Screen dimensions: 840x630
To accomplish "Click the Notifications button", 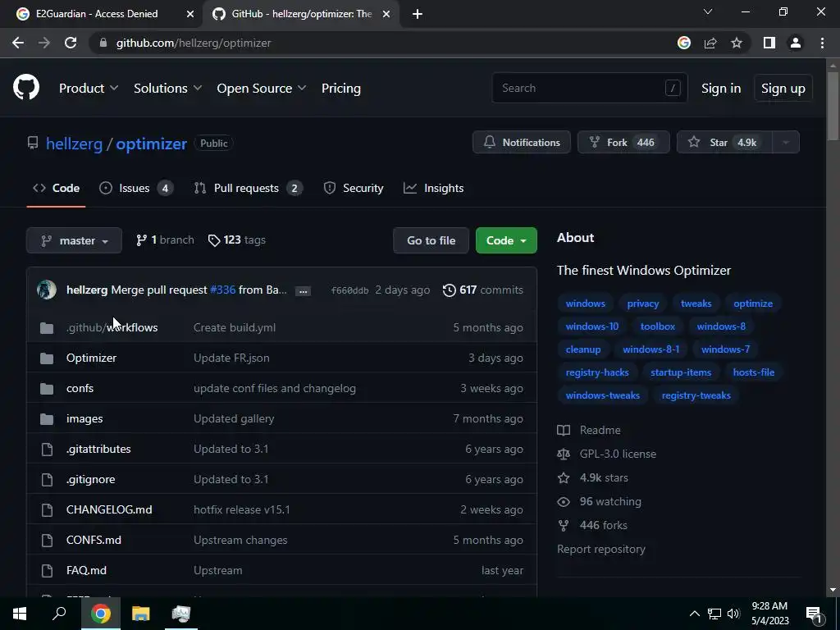I will click(x=522, y=143).
